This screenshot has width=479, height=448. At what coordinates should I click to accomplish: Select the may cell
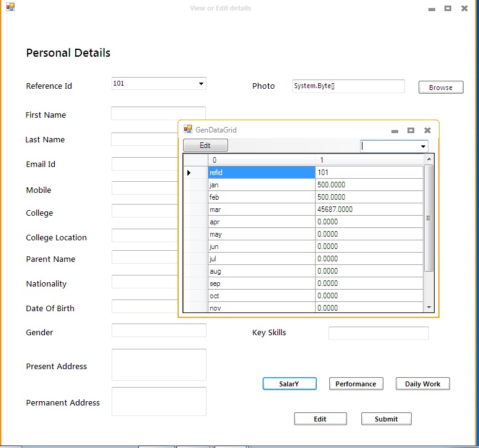[x=261, y=234]
